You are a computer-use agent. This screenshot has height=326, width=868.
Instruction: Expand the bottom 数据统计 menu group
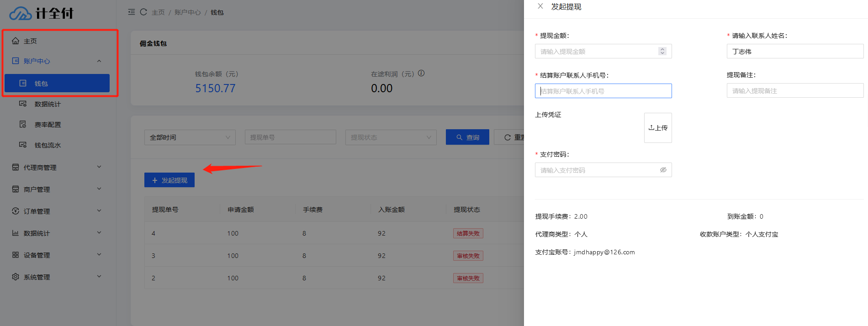(57, 233)
